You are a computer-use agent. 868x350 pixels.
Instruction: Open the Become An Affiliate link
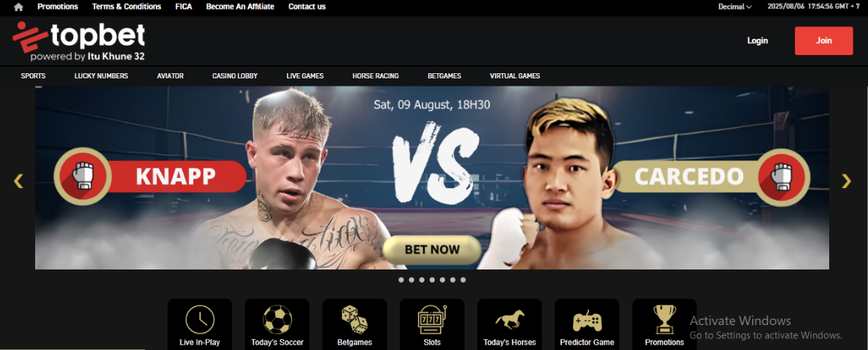point(240,7)
